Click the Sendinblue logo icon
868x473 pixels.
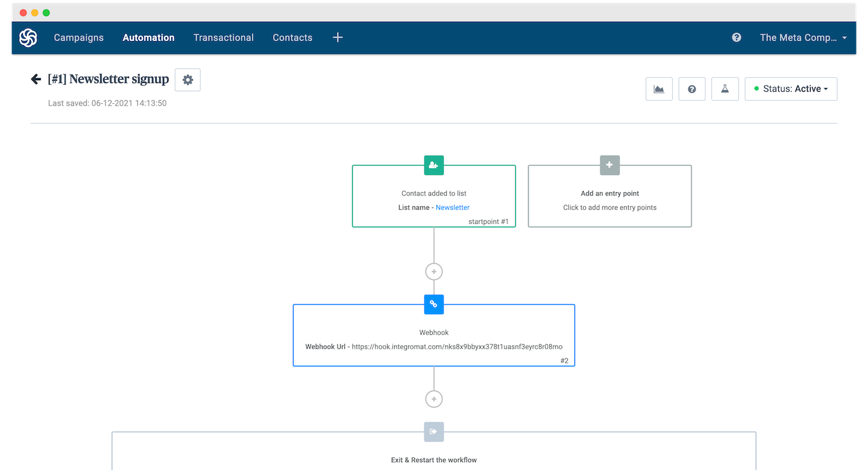28,37
